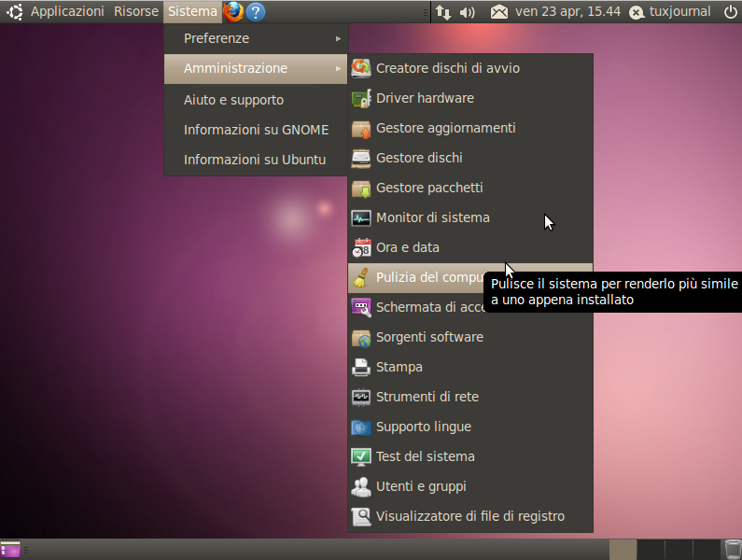This screenshot has height=560, width=742.
Task: Click the Test del sistema checkmark icon
Action: click(x=361, y=456)
